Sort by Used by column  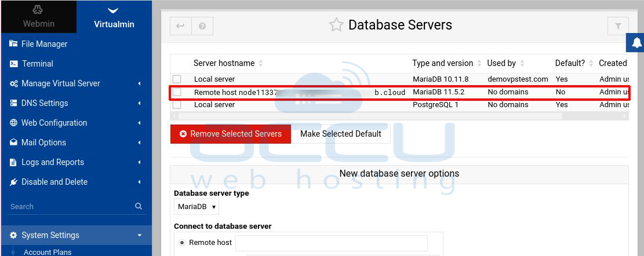click(505, 63)
